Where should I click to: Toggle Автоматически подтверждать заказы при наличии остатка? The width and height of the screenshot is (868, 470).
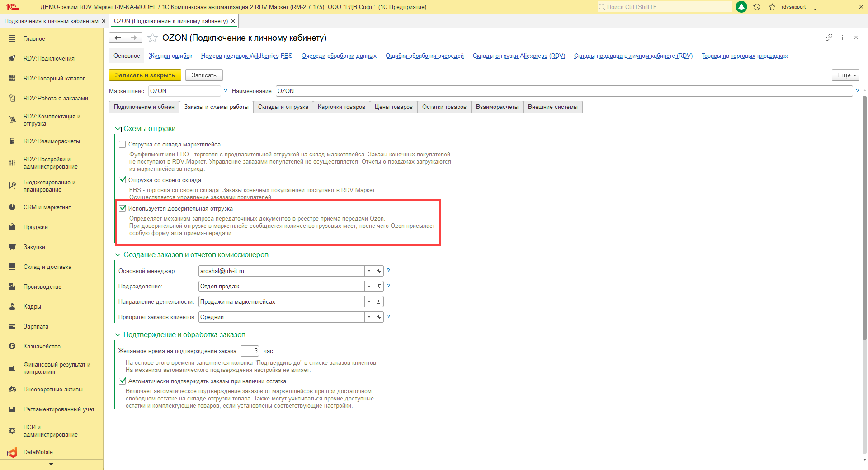(x=123, y=381)
